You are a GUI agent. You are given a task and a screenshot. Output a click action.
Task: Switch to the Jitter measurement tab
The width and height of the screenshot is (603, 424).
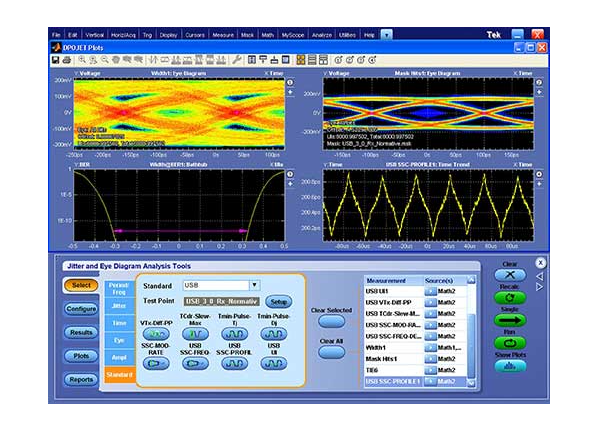click(118, 308)
